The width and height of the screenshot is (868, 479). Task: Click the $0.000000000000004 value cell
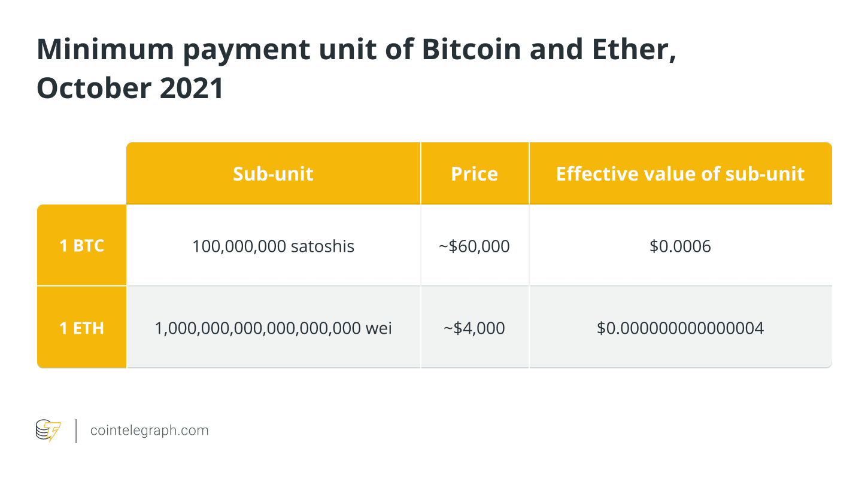pos(680,328)
